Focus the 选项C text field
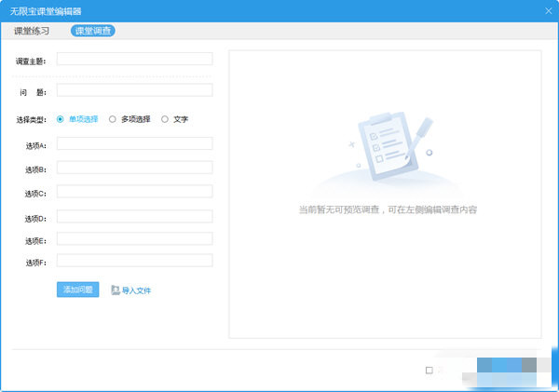 135,192
